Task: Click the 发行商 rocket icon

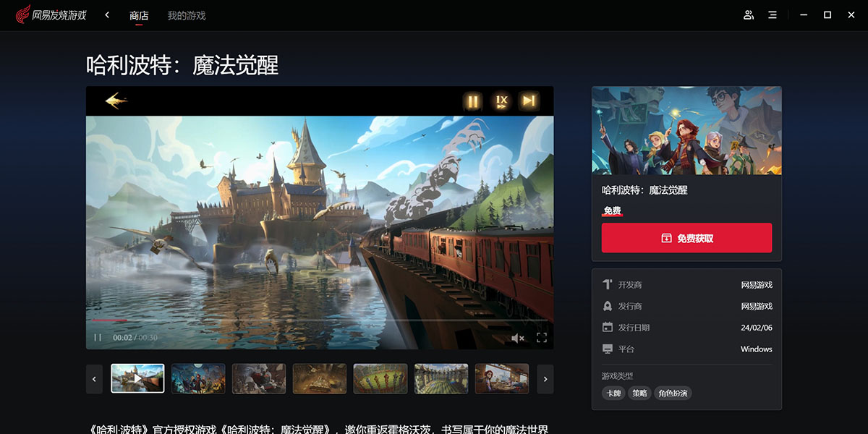Action: coord(608,306)
